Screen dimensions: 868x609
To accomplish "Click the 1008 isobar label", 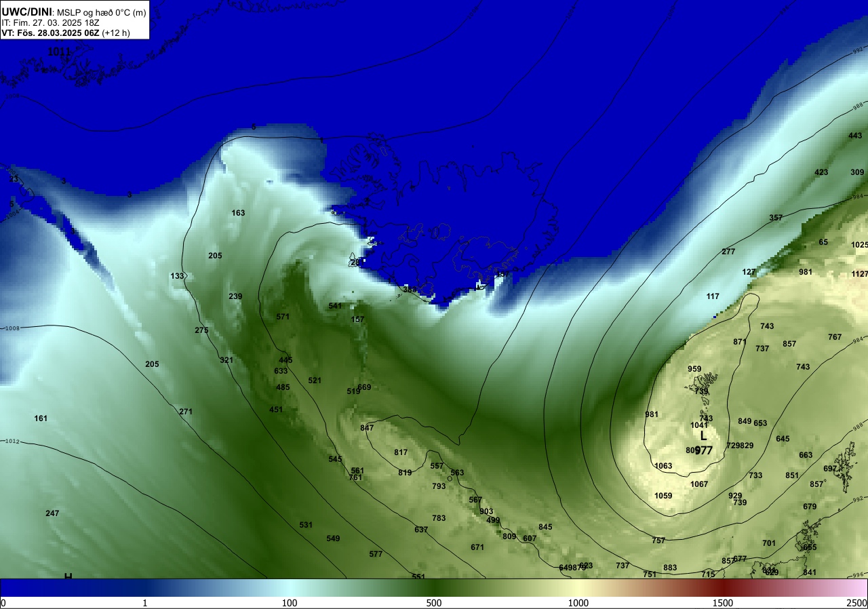I will [x=12, y=328].
